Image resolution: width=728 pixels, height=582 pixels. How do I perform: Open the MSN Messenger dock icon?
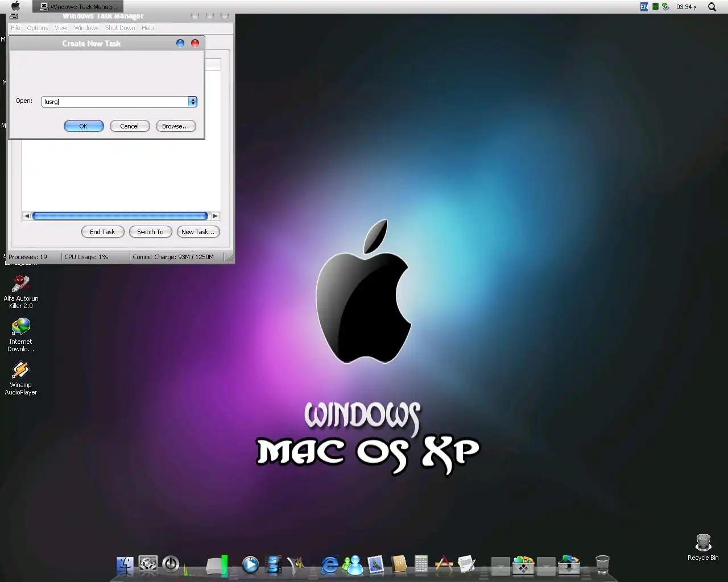[x=353, y=564]
